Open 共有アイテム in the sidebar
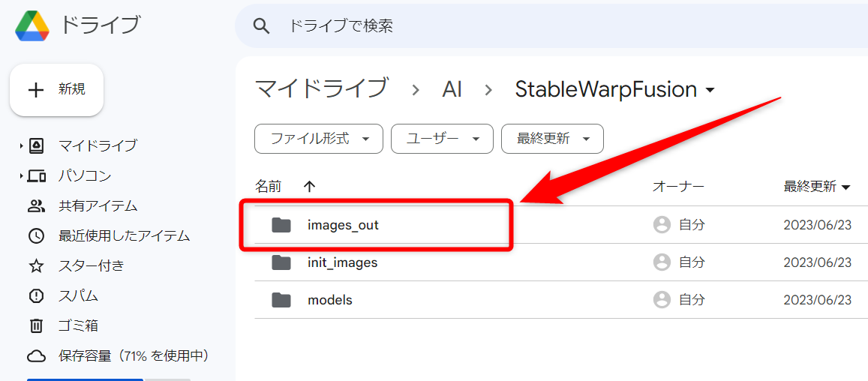This screenshot has width=868, height=381. (98, 206)
